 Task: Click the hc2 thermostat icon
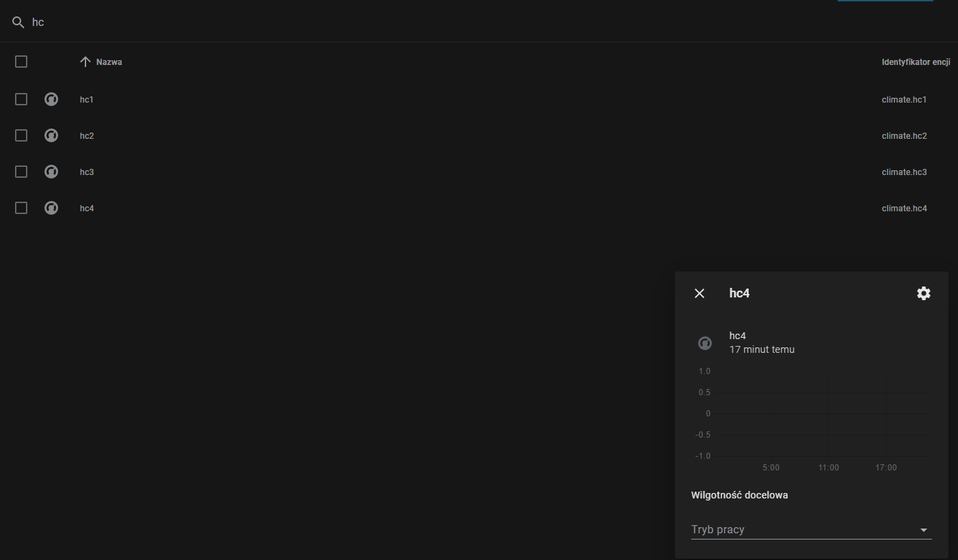[51, 135]
